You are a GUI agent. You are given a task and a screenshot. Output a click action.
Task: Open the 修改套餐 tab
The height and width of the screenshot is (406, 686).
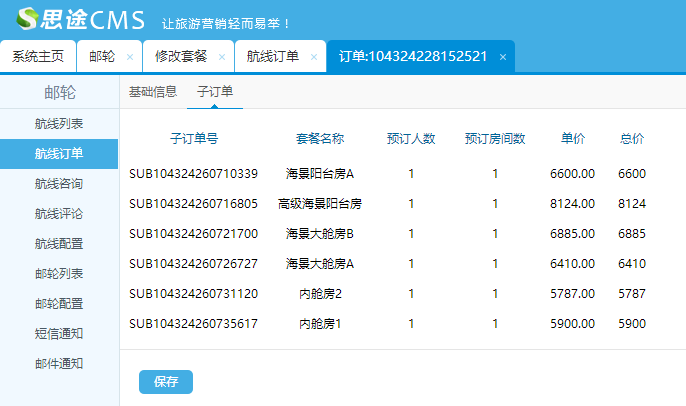(x=181, y=56)
